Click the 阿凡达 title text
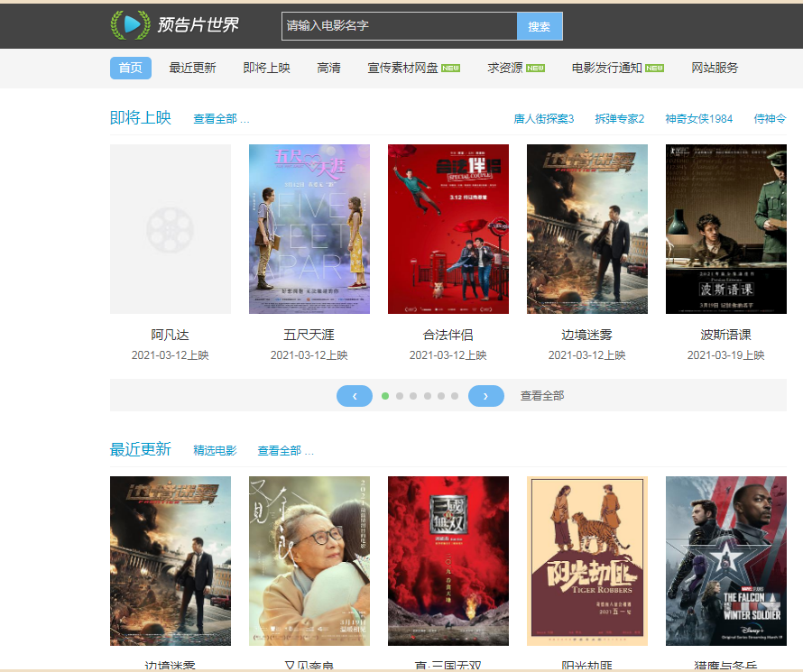 tap(171, 335)
